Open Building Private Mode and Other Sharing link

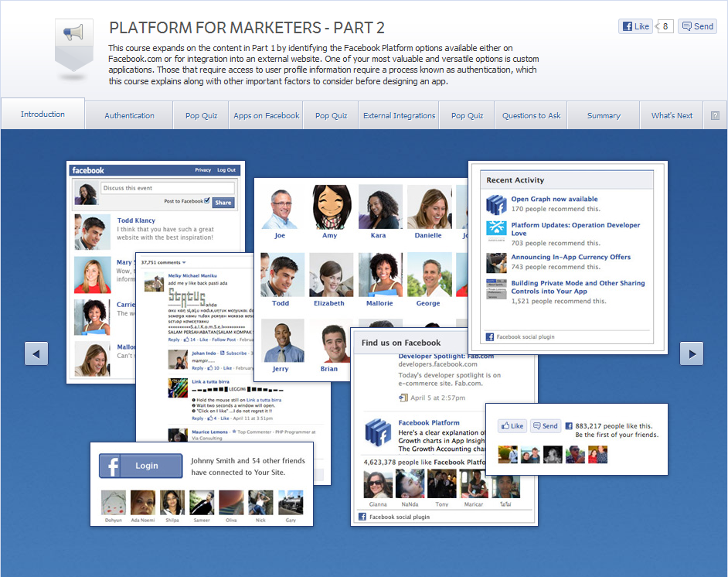click(x=578, y=287)
